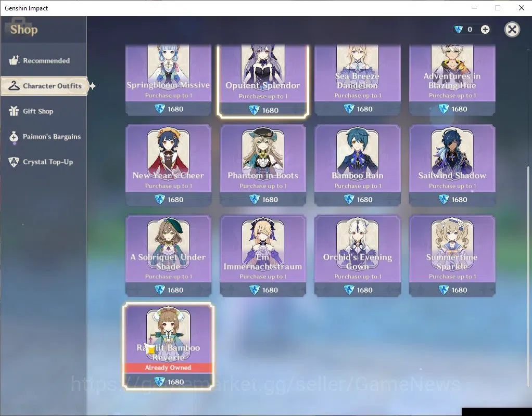The image size is (532, 416).
Task: Click the 1680 price under New Year's Cheer
Action: [175, 200]
